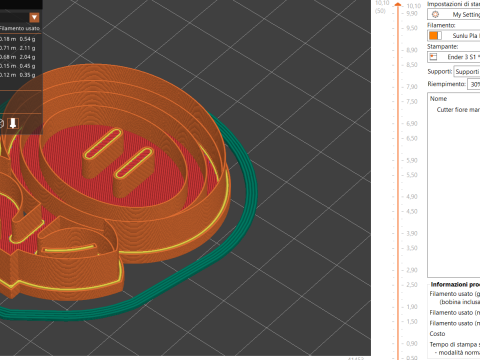Click the Filamento label in settings panel
The image size is (480, 360).
(x=441, y=25)
